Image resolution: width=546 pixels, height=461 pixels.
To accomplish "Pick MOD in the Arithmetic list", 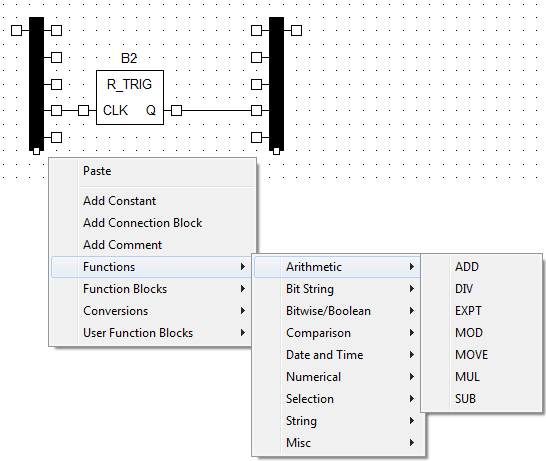I will 481,333.
